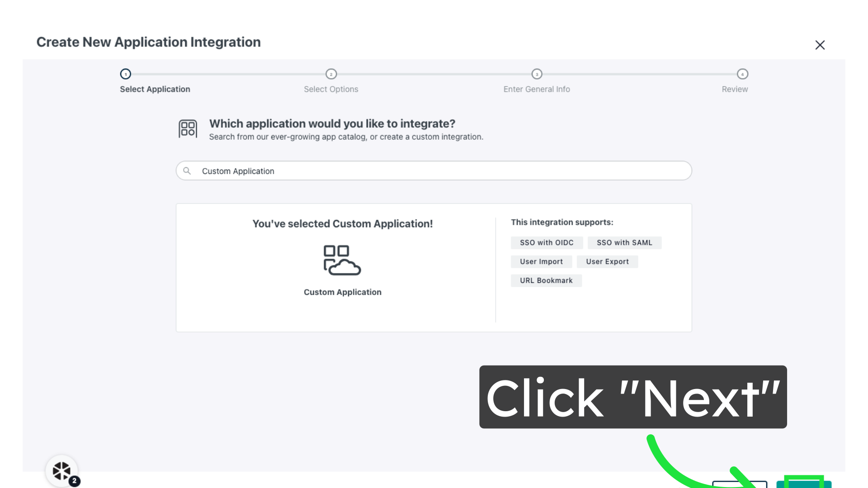Click the step 4 circle marker
This screenshot has height=488, width=868.
click(742, 74)
